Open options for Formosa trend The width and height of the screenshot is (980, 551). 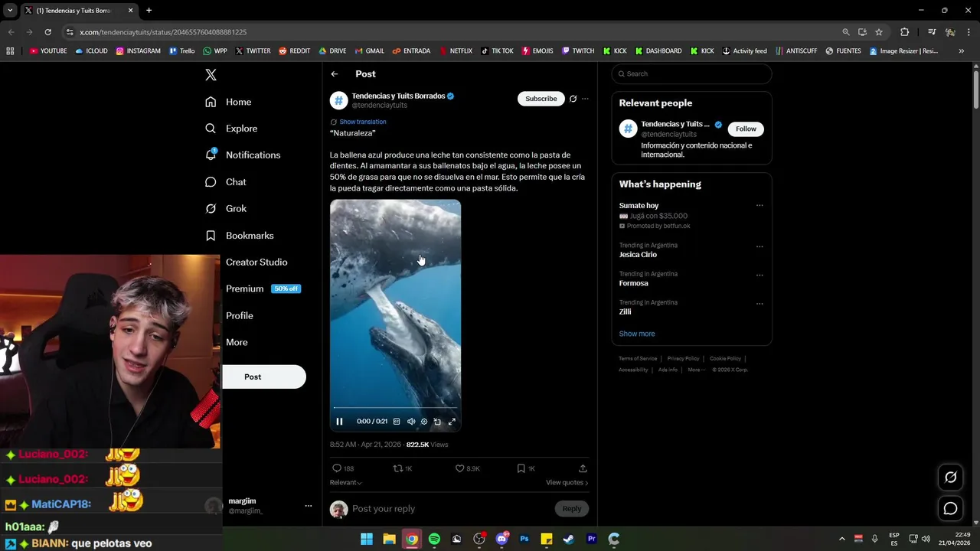pos(759,275)
